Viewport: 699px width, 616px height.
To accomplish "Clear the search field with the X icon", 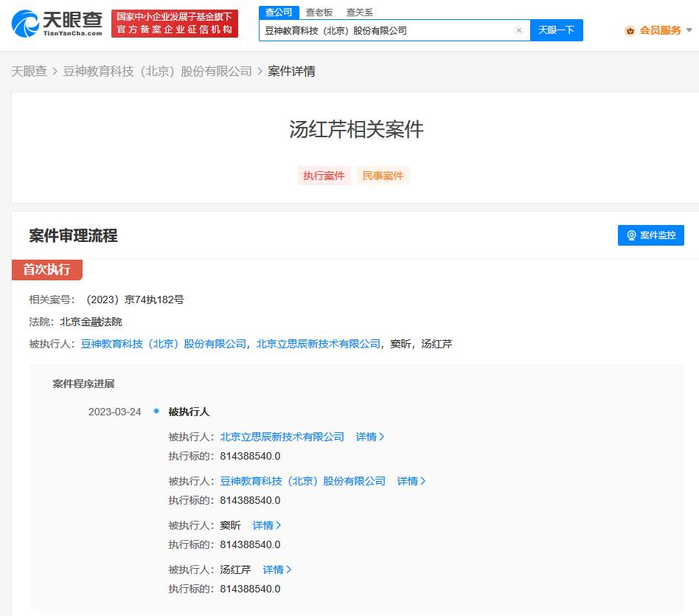I will (x=519, y=30).
